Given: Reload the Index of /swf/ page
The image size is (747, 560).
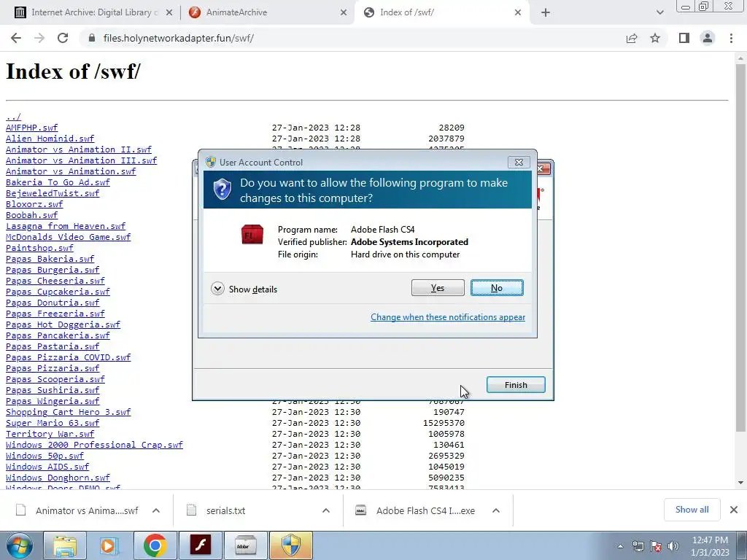Looking at the screenshot, I should pos(63,38).
